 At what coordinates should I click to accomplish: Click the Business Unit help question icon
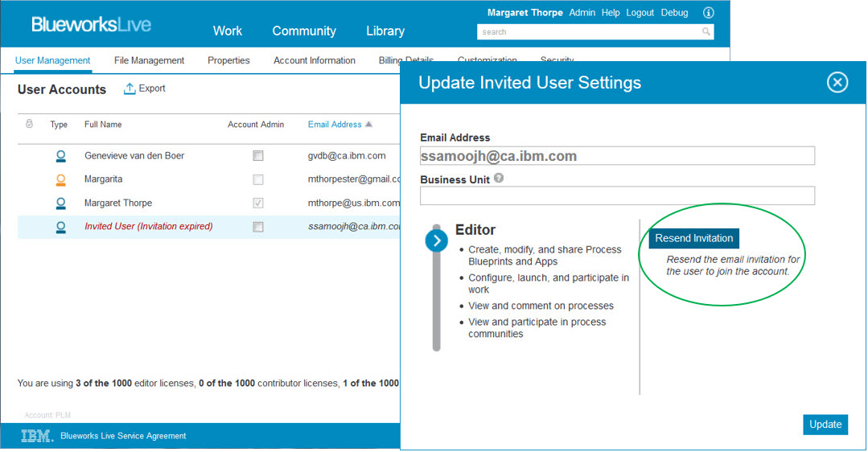[x=499, y=178]
